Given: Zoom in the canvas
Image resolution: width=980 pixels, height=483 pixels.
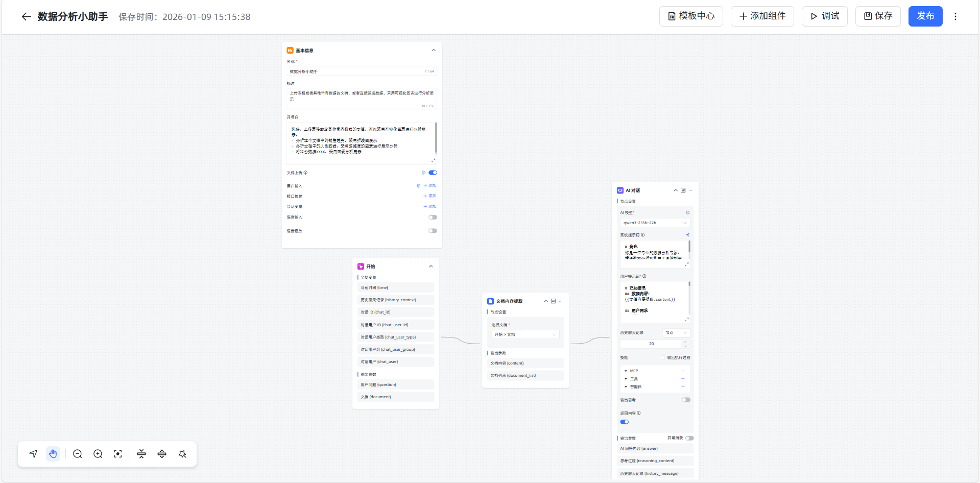Looking at the screenshot, I should [x=98, y=454].
